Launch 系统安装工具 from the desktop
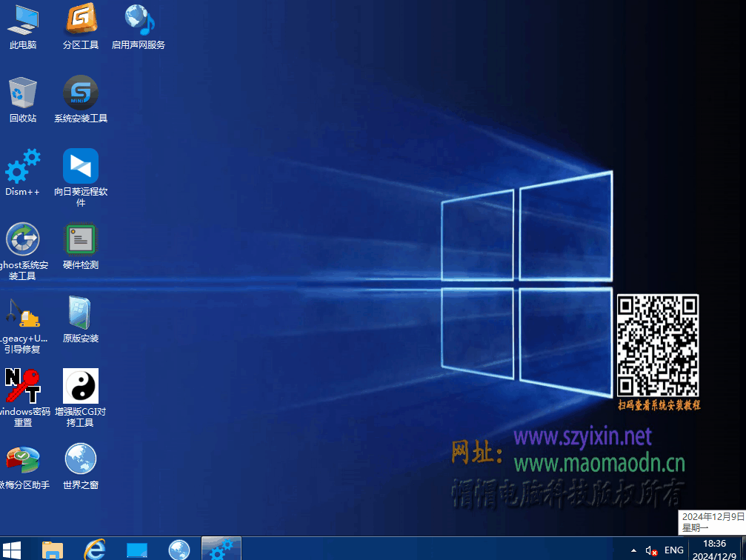 81,93
